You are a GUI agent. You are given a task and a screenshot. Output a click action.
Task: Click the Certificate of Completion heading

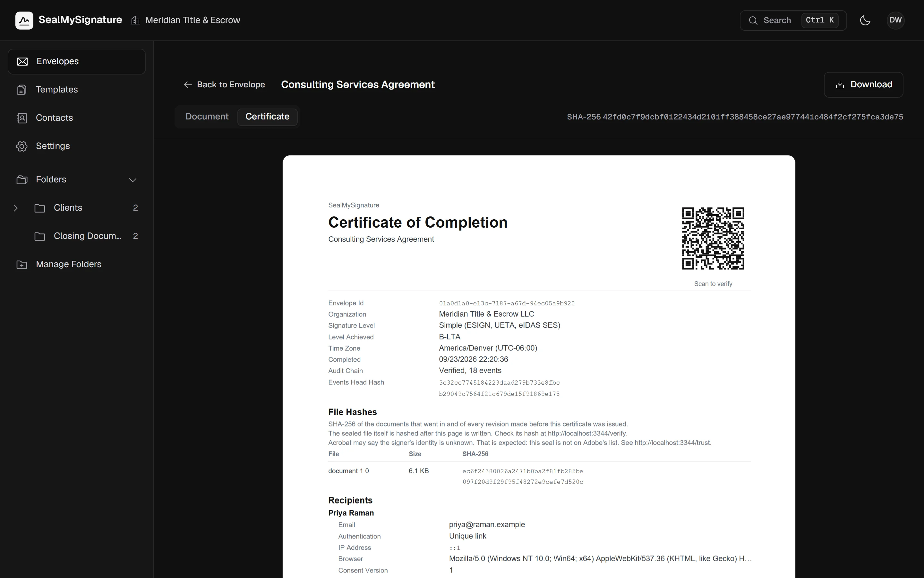point(418,223)
